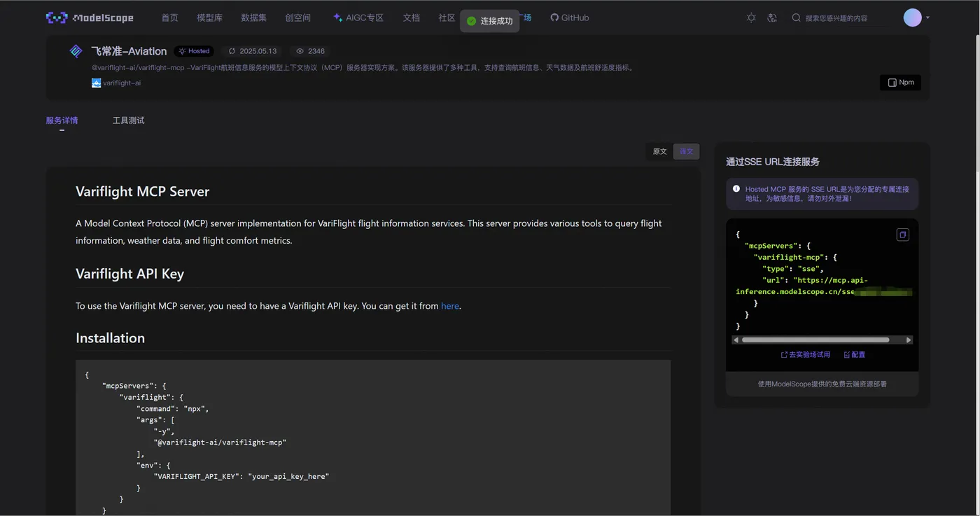Click the "command": "npx" code line
This screenshot has width=980, height=516.
click(x=173, y=409)
